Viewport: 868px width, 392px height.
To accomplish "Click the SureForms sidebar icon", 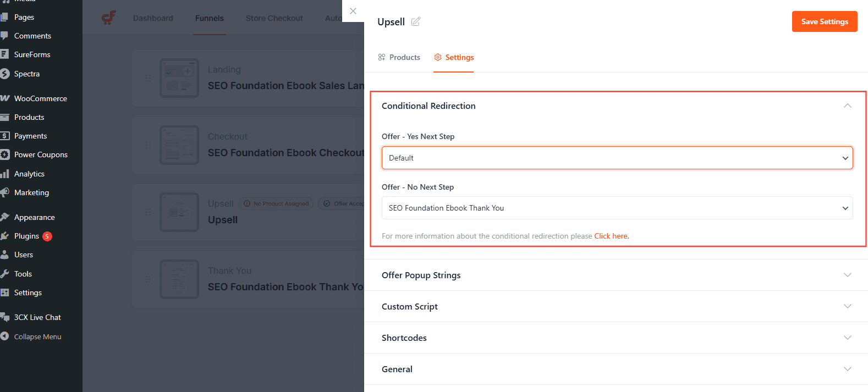I will [x=4, y=54].
